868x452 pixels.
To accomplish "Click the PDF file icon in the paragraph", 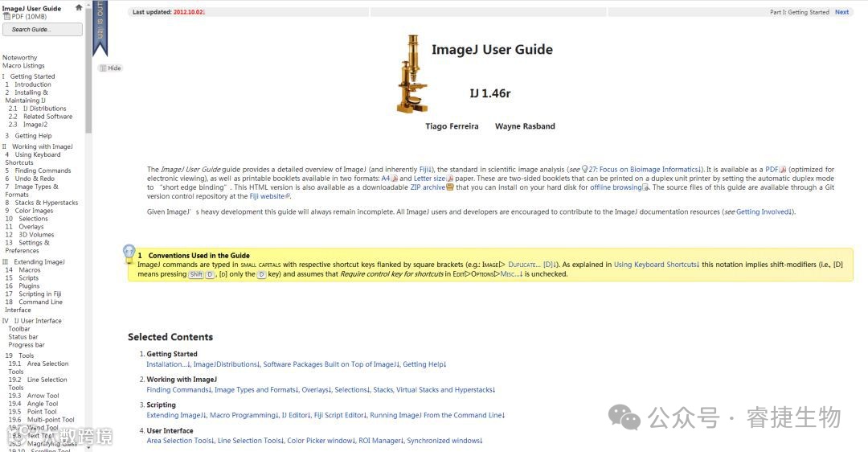I will (783, 170).
